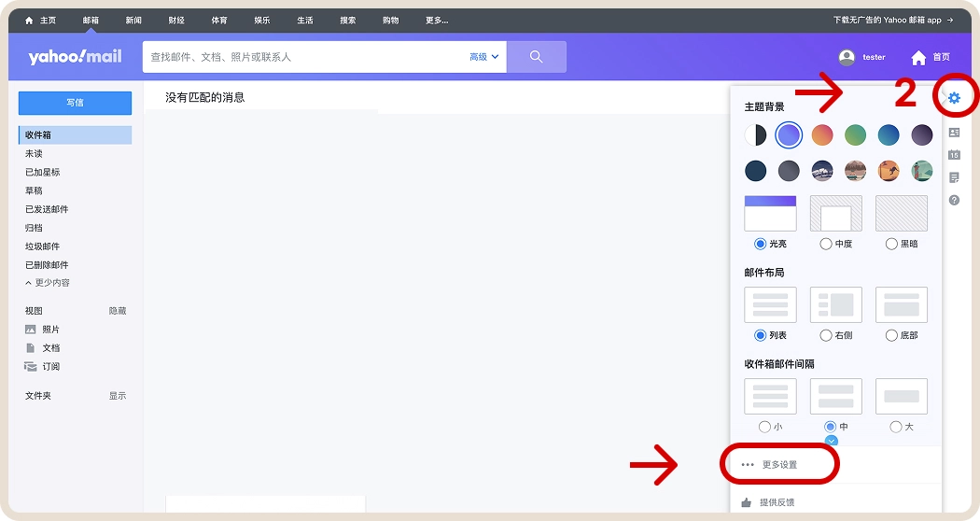
Task: Click the 文档 documents view icon
Action: [x=30, y=347]
